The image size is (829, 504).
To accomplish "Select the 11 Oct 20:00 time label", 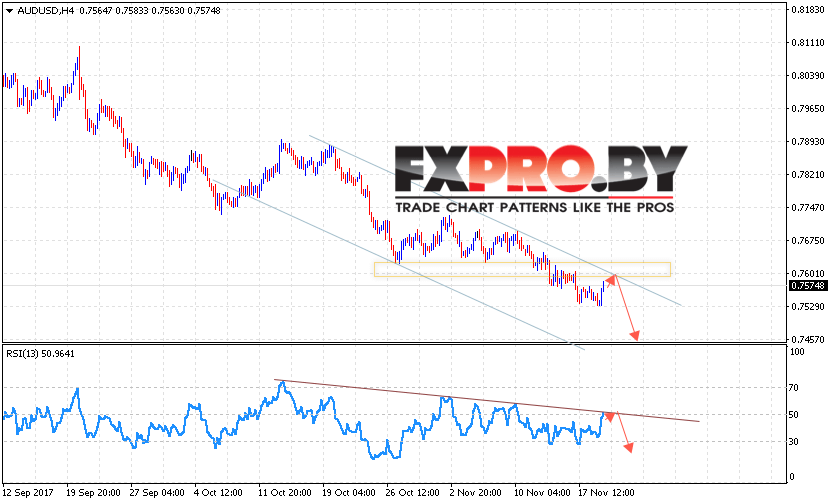I will click(285, 492).
